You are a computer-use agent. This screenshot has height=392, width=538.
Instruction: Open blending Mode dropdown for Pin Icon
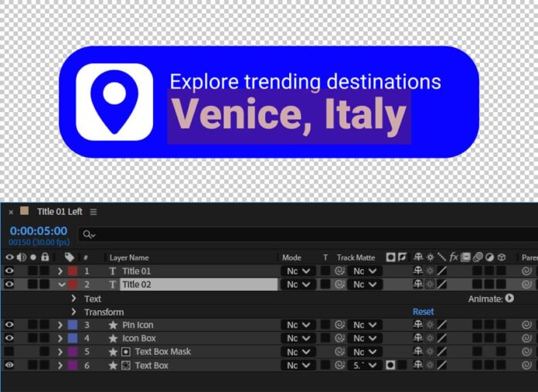tap(298, 325)
